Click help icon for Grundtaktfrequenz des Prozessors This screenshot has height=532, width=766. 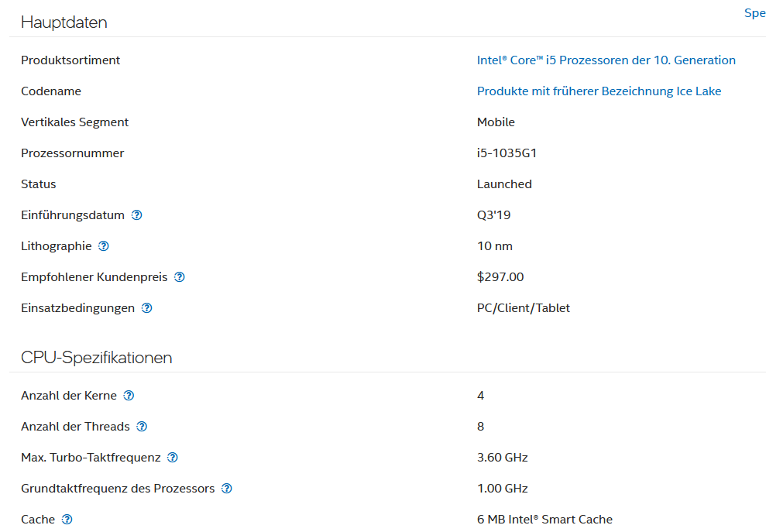(227, 489)
